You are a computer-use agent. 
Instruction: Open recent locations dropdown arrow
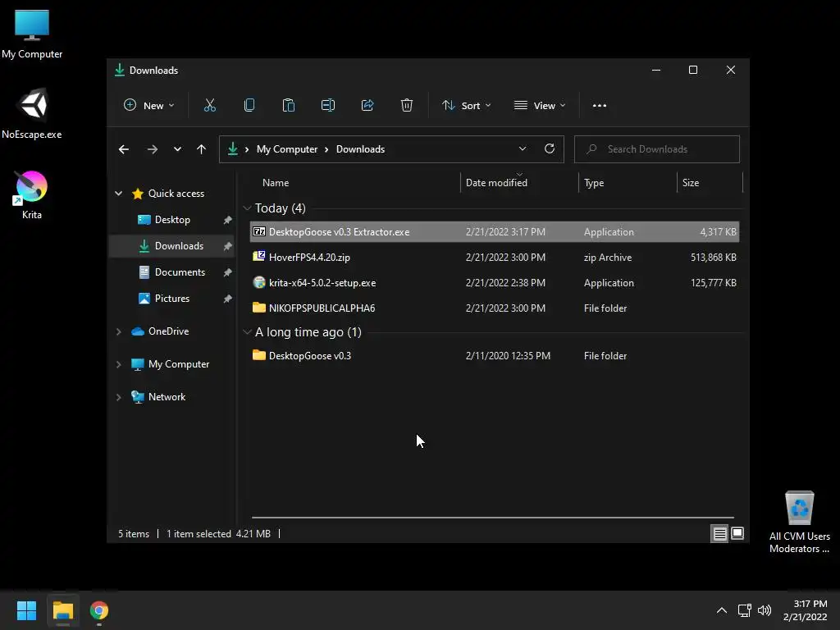[177, 149]
